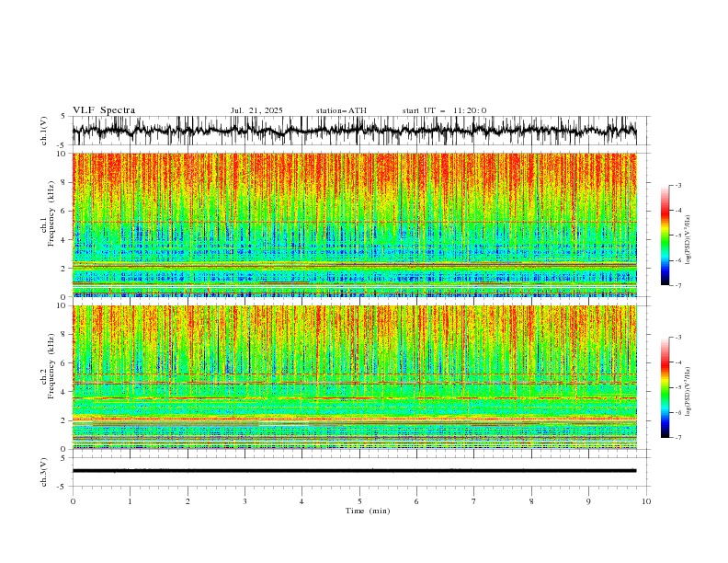Click the 'Time (min)' axis label

(x=368, y=511)
